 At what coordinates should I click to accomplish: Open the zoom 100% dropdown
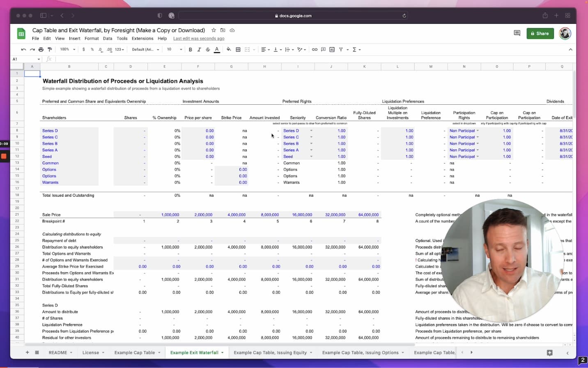tap(68, 49)
